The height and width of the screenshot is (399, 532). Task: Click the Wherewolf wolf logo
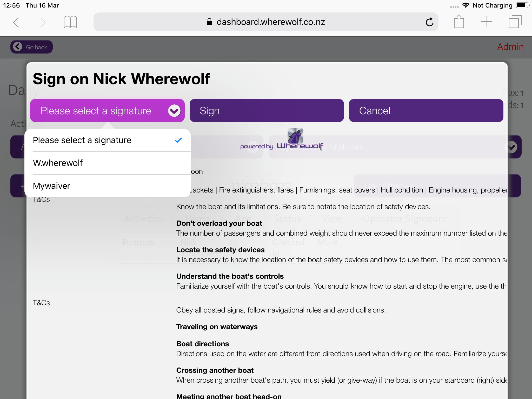click(295, 136)
